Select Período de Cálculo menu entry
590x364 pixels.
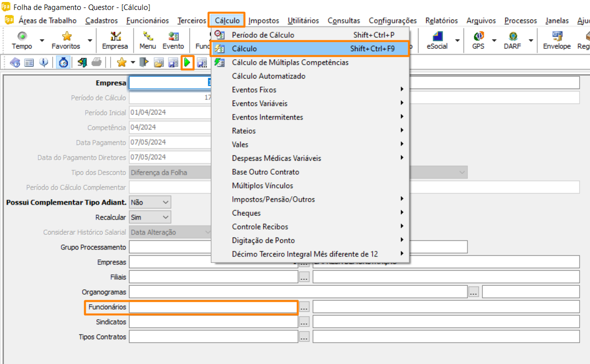[310, 35]
